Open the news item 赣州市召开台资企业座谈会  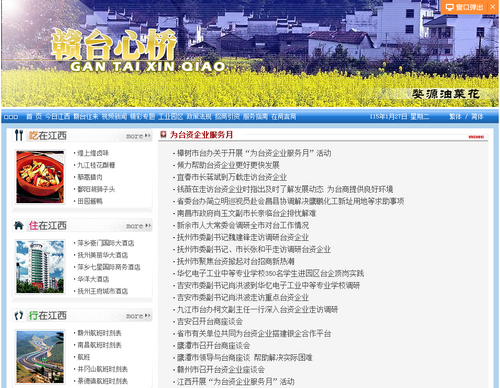coord(221,369)
